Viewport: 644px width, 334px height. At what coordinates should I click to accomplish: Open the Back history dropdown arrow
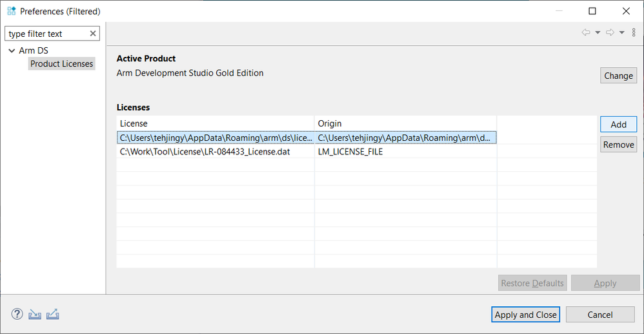pyautogui.click(x=598, y=32)
